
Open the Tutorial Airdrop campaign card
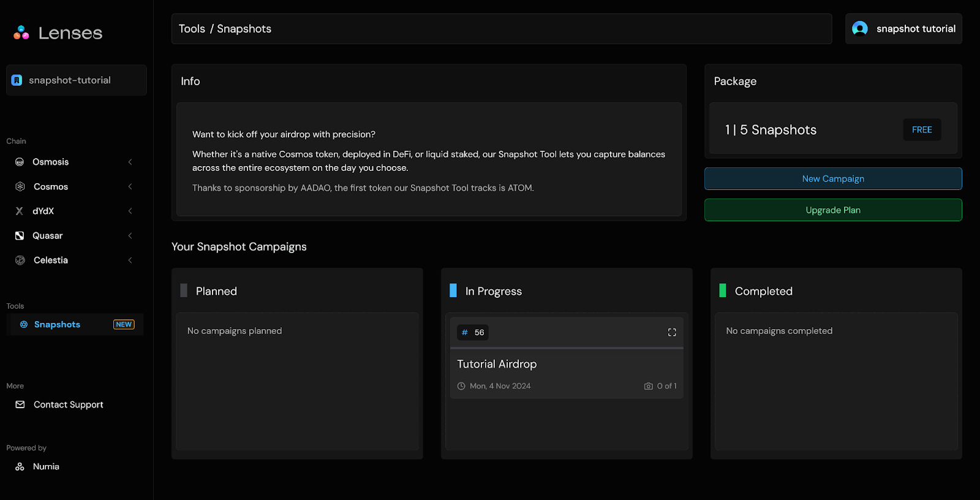point(567,358)
